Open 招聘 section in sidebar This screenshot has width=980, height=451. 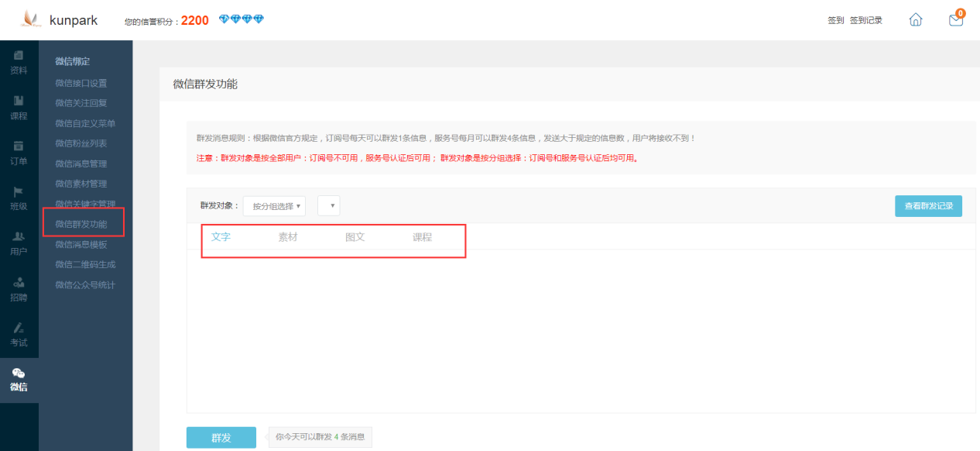click(19, 290)
